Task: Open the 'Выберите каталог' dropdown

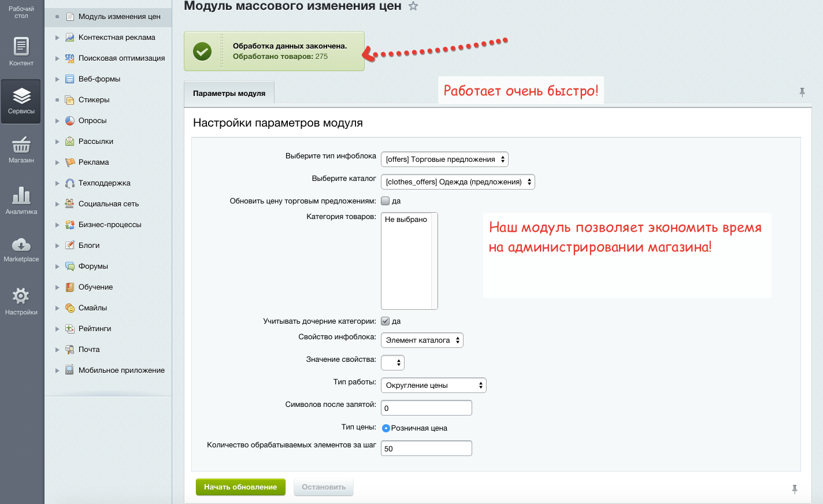Action: [x=458, y=181]
